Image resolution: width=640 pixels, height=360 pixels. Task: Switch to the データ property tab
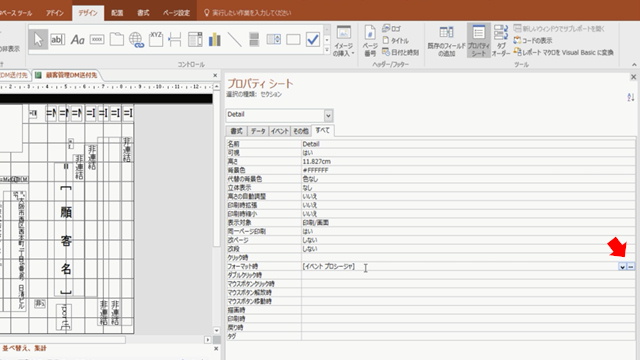258,131
